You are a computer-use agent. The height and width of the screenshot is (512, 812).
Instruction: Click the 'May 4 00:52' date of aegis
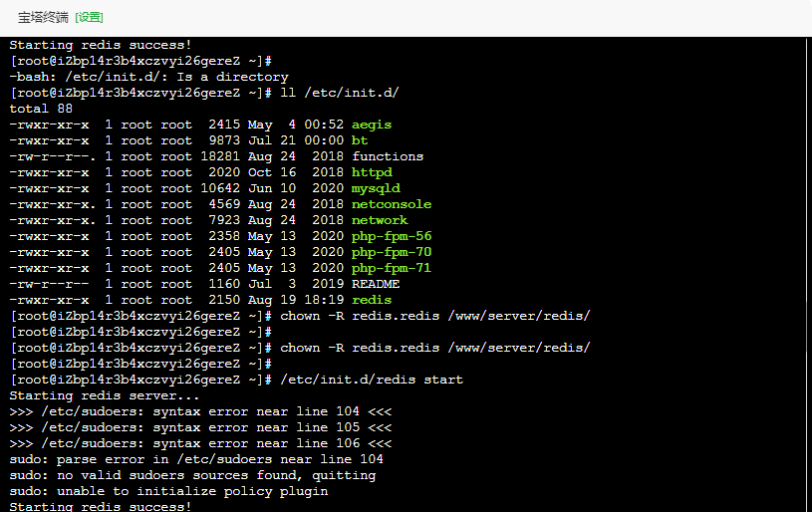click(x=296, y=125)
